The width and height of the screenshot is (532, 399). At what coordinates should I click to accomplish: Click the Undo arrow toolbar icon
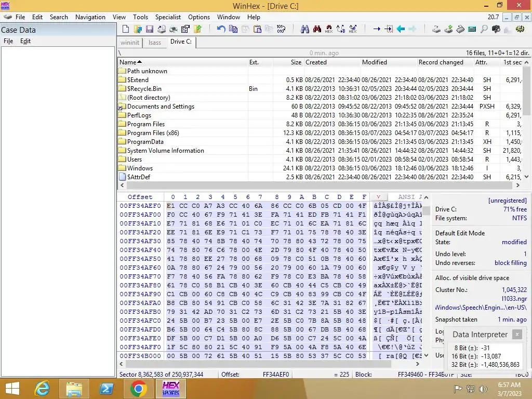point(221,29)
